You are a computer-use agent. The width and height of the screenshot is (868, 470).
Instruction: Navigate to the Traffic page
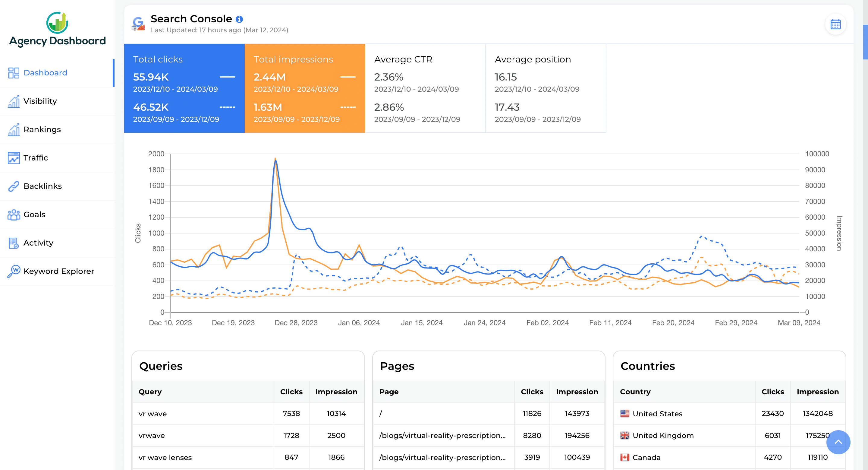point(57,158)
